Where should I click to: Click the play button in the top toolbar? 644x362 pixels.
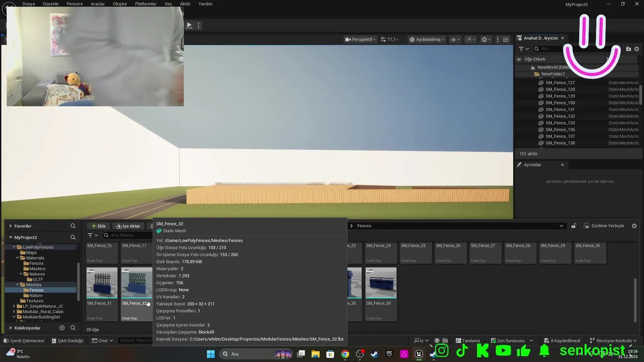point(189,25)
